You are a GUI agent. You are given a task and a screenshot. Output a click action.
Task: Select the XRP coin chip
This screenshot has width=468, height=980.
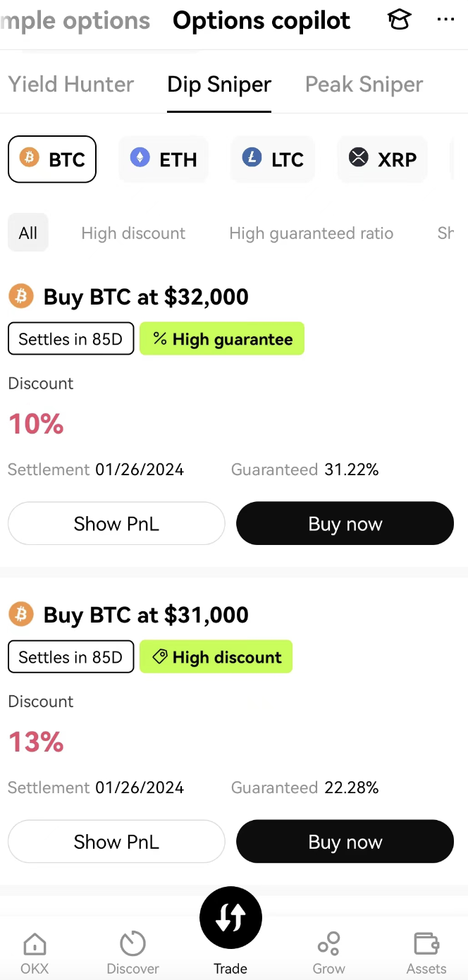[x=383, y=159]
